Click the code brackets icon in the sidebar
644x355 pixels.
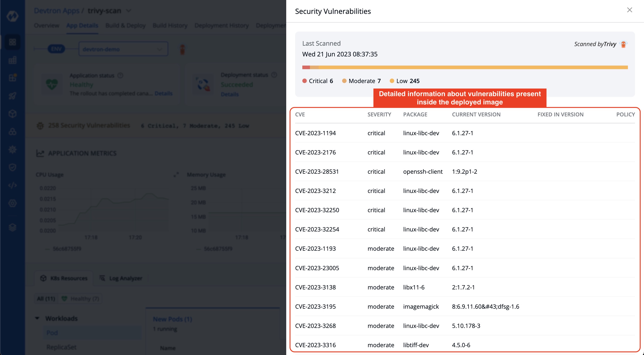(x=13, y=185)
